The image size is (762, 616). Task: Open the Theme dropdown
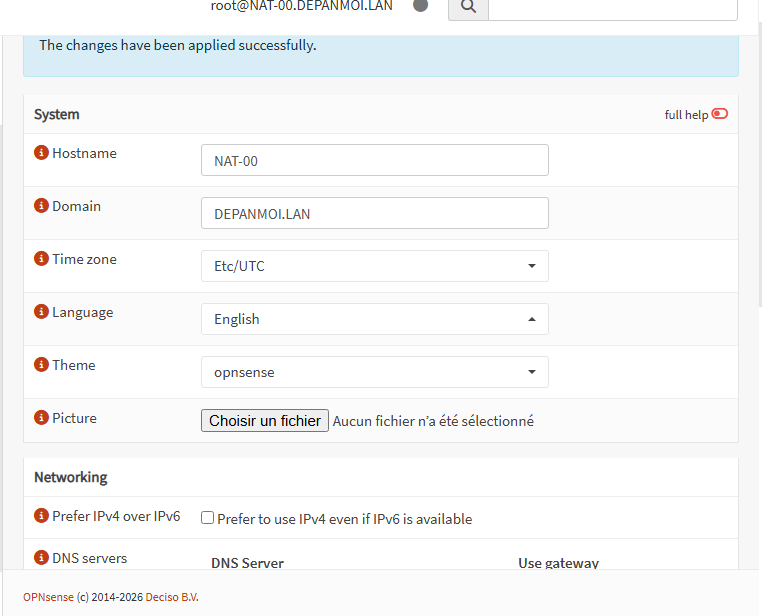click(x=375, y=372)
